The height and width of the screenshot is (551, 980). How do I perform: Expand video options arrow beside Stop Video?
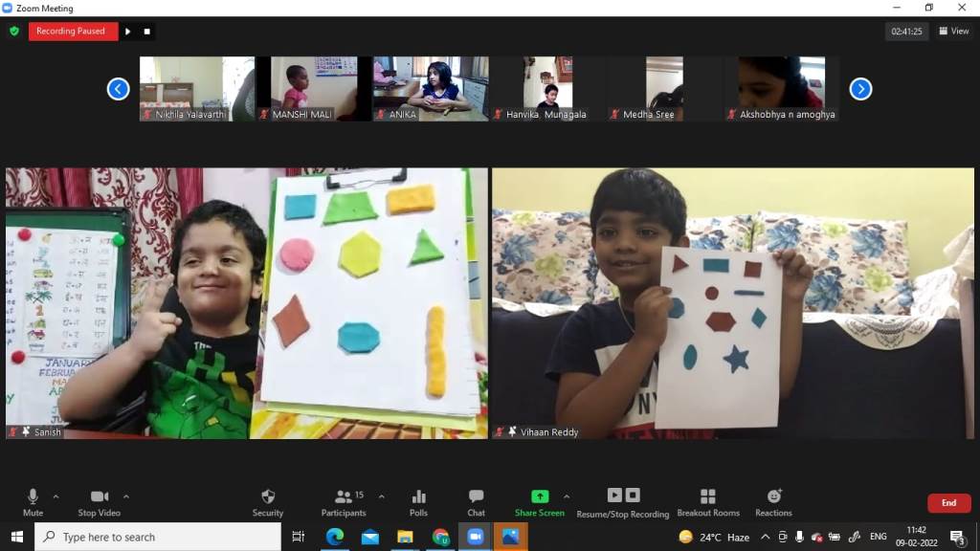coord(126,496)
